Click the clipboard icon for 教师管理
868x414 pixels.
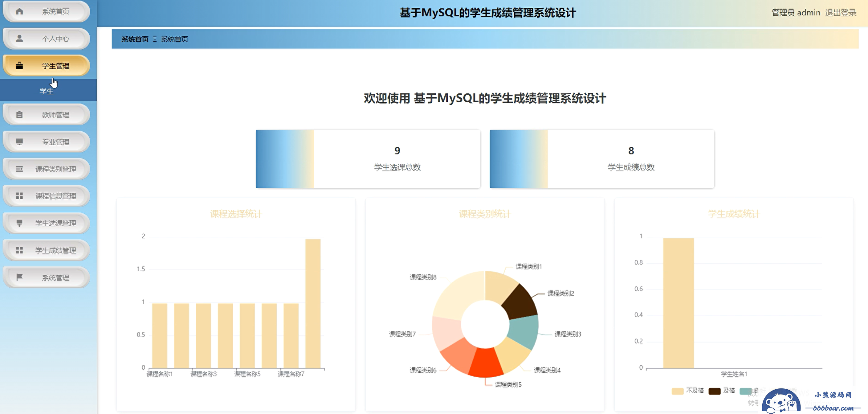coord(19,115)
